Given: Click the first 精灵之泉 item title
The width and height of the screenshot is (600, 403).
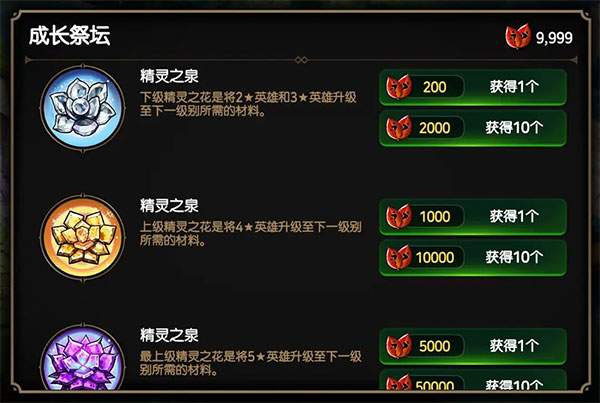Looking at the screenshot, I should pyautogui.click(x=169, y=76).
